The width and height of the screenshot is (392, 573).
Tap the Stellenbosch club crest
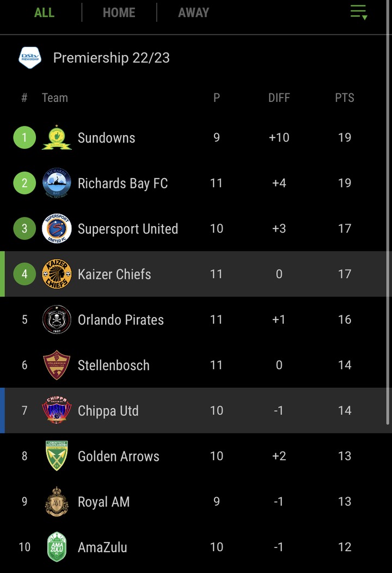[57, 365]
